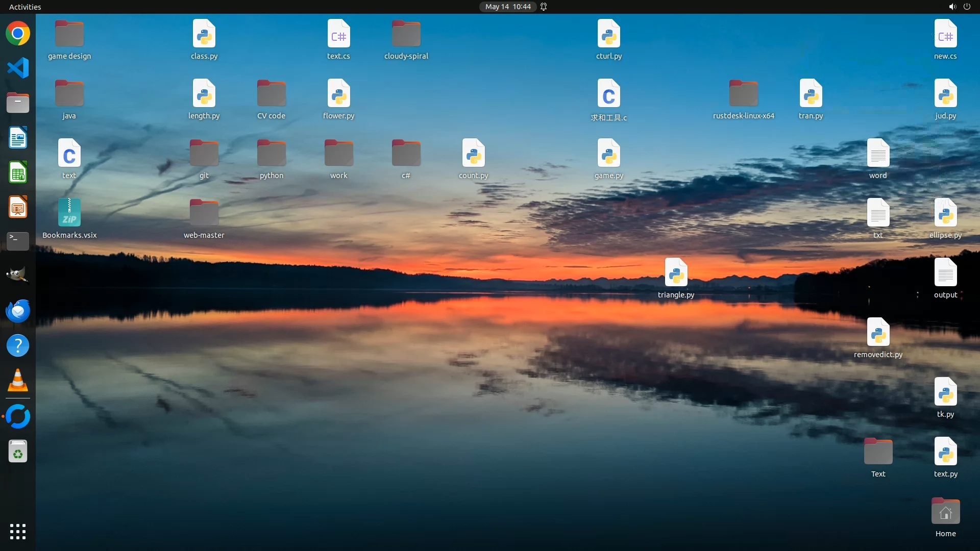Open the Trash icon in dock
980x551 pixels.
18,452
